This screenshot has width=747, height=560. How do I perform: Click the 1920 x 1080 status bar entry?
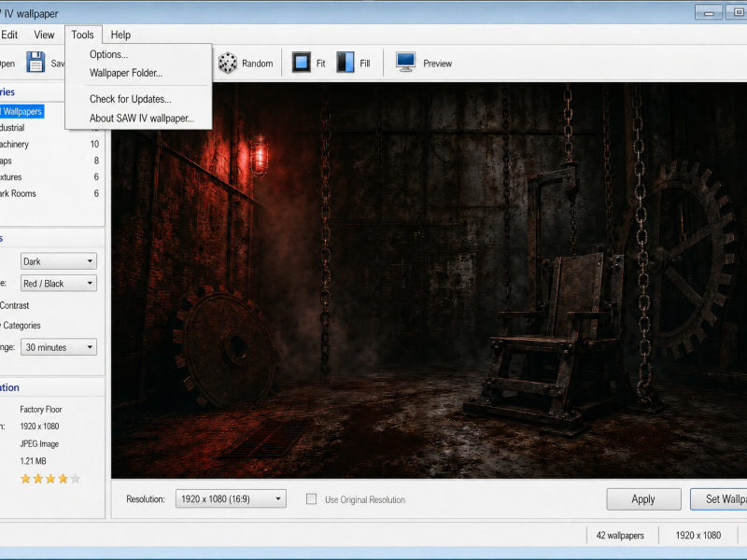(x=698, y=535)
